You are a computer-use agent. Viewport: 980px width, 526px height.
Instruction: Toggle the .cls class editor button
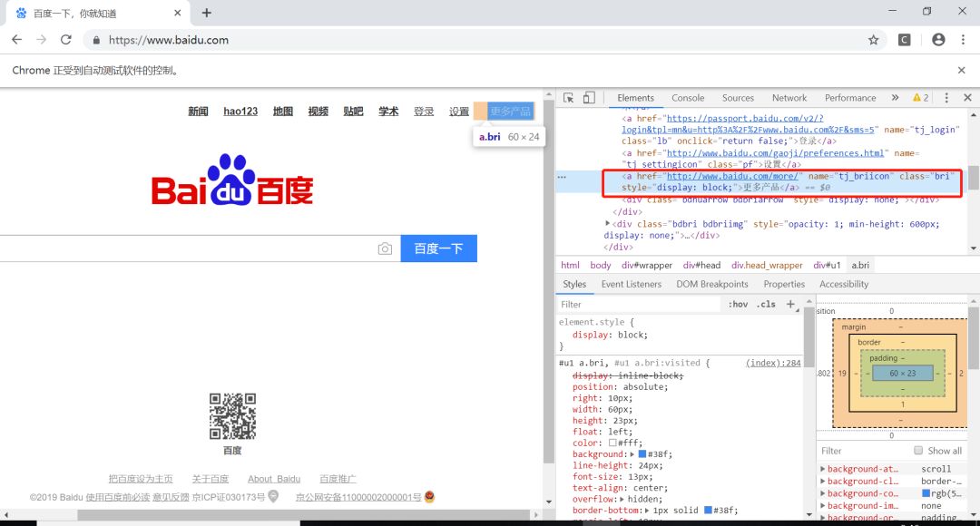[766, 304]
